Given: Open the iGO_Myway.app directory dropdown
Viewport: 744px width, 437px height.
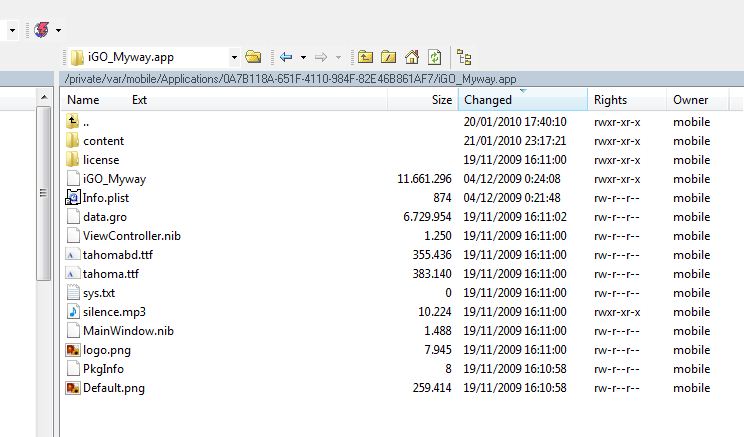Looking at the screenshot, I should click(x=234, y=57).
